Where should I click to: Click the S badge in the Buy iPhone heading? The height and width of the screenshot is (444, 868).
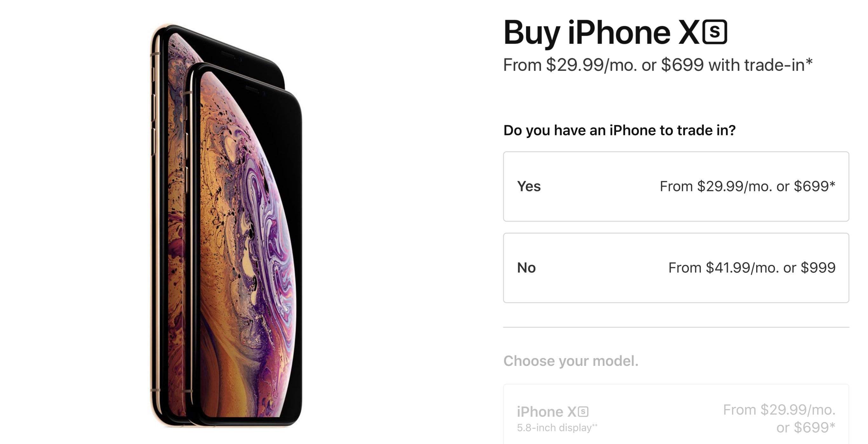click(x=715, y=32)
